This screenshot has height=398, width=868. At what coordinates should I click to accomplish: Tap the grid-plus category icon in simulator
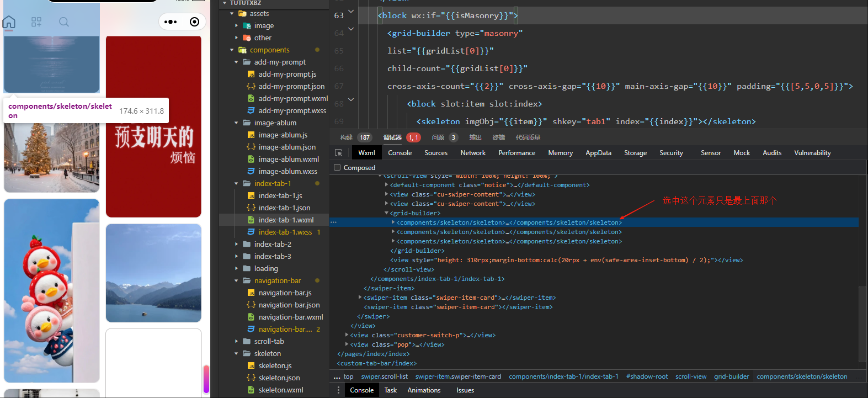[36, 22]
